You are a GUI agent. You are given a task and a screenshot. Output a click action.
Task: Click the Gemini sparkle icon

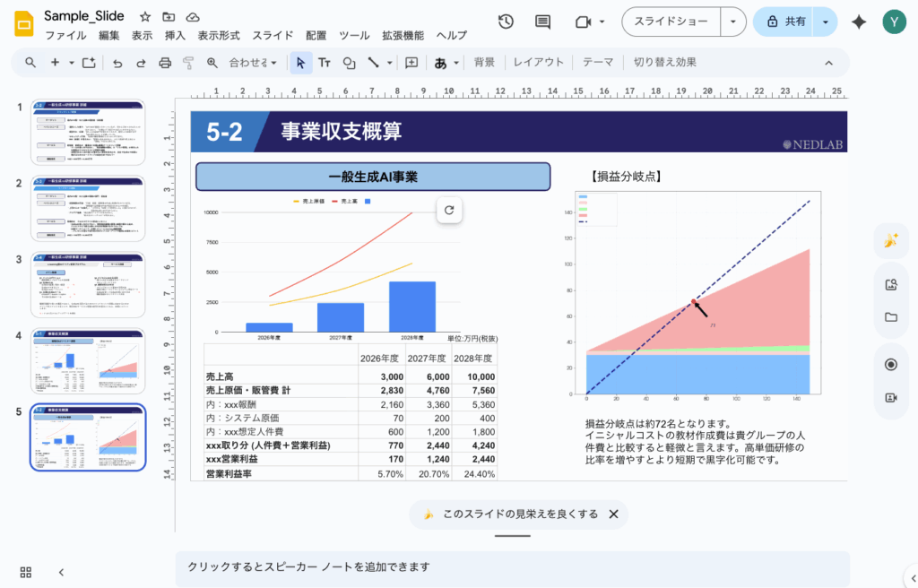coord(859,22)
